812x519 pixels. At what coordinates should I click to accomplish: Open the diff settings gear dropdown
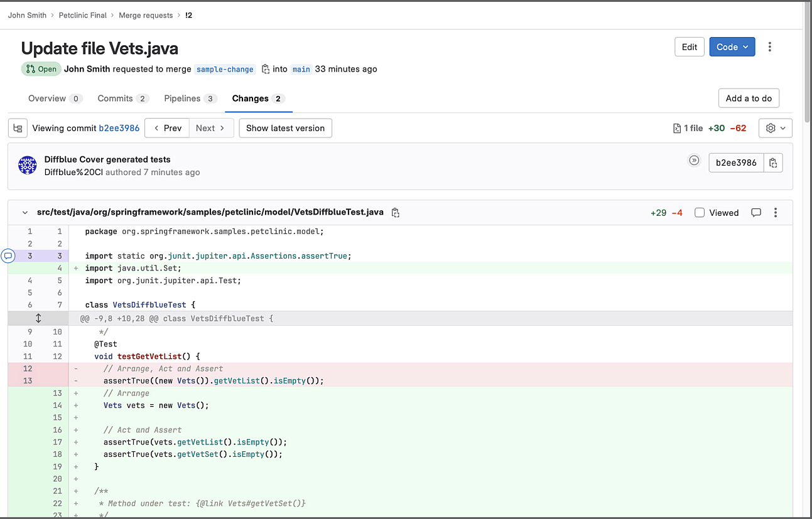coord(775,127)
